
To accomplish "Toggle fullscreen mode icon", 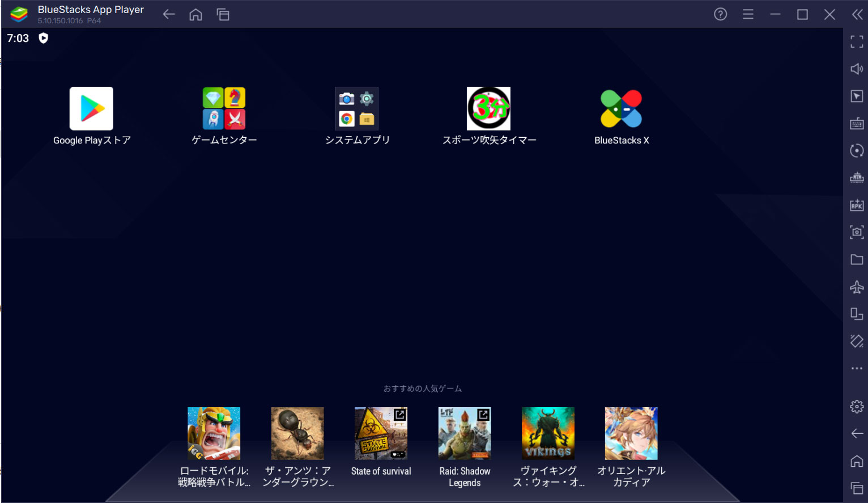I will click(x=857, y=41).
